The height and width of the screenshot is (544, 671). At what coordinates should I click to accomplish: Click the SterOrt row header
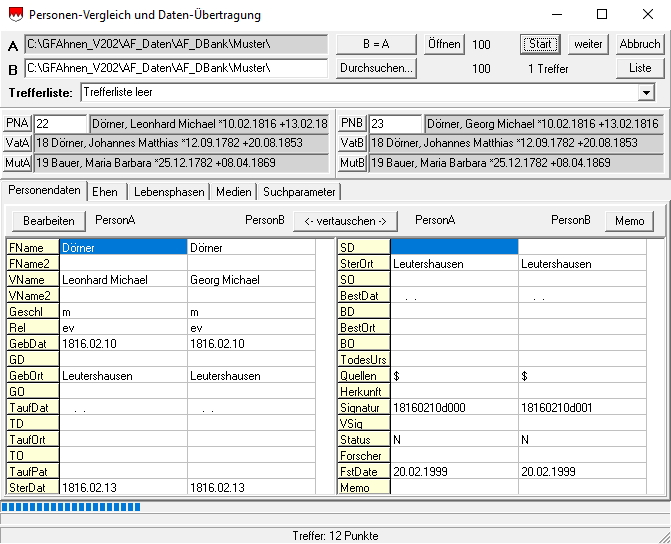point(364,264)
